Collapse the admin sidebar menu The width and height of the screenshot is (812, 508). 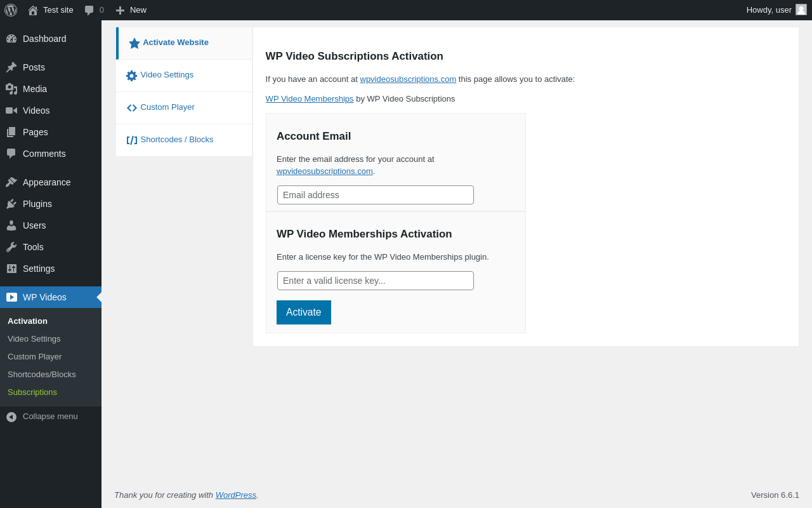51,417
